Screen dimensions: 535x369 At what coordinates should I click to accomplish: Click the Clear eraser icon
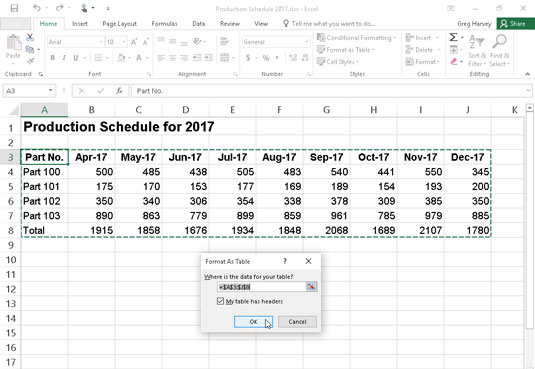tap(453, 62)
